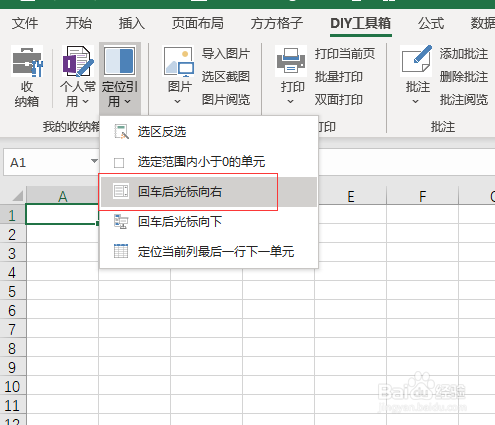This screenshot has height=425, width=495.
Task: Open the Name Box dropdown arrow
Action: [94, 161]
